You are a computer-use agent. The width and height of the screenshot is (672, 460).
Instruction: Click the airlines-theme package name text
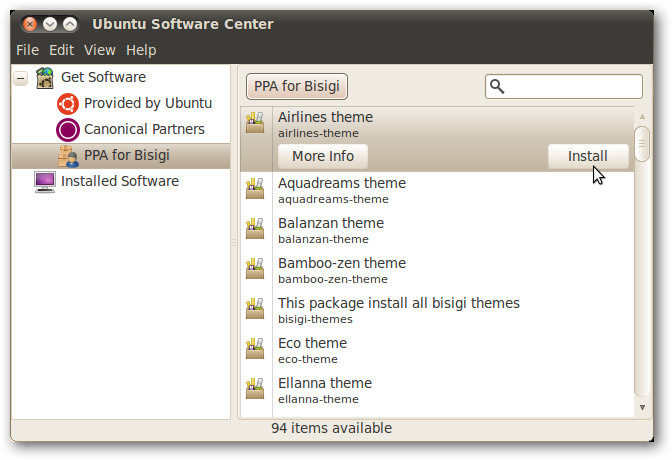[318, 134]
